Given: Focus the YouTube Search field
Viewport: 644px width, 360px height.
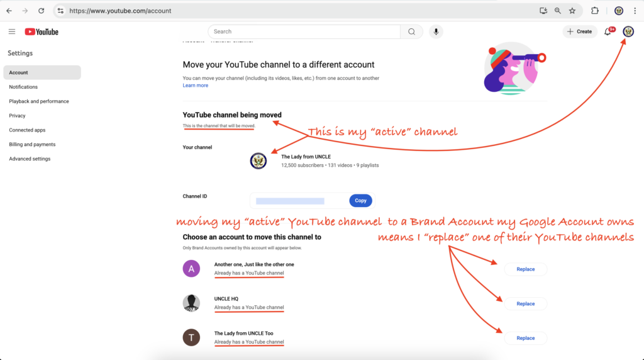Looking at the screenshot, I should [x=304, y=31].
